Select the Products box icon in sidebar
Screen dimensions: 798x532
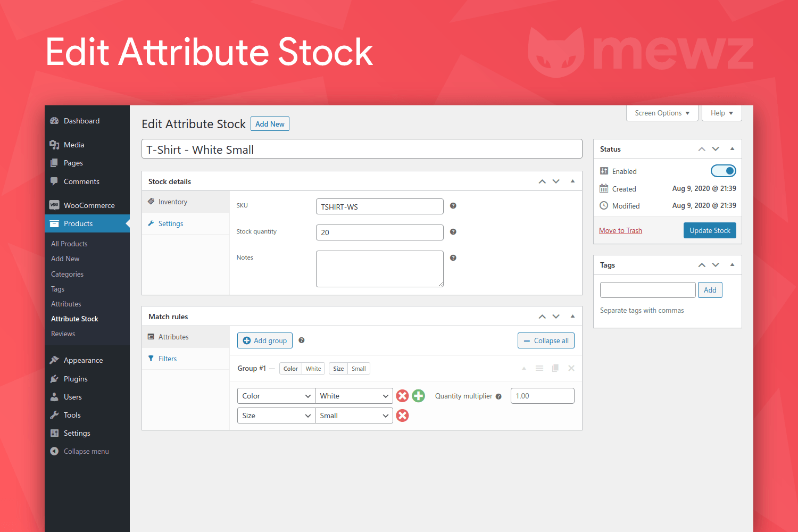(x=55, y=223)
